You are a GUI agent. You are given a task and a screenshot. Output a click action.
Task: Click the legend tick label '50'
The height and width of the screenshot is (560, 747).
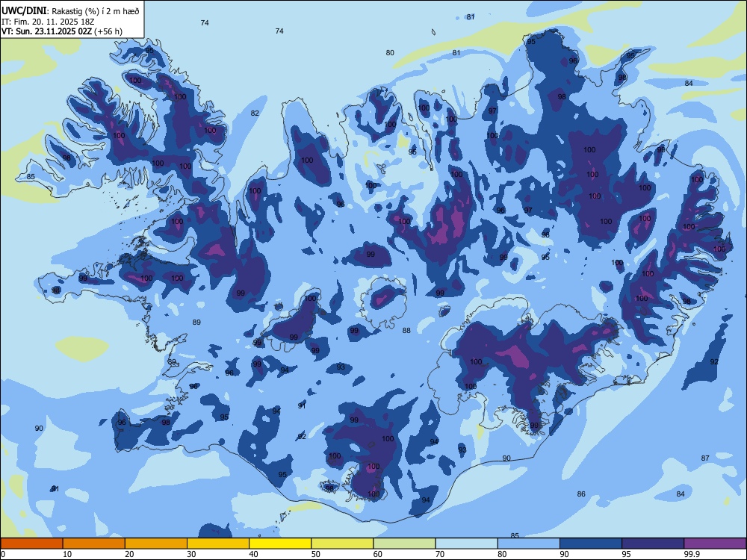[x=316, y=554]
